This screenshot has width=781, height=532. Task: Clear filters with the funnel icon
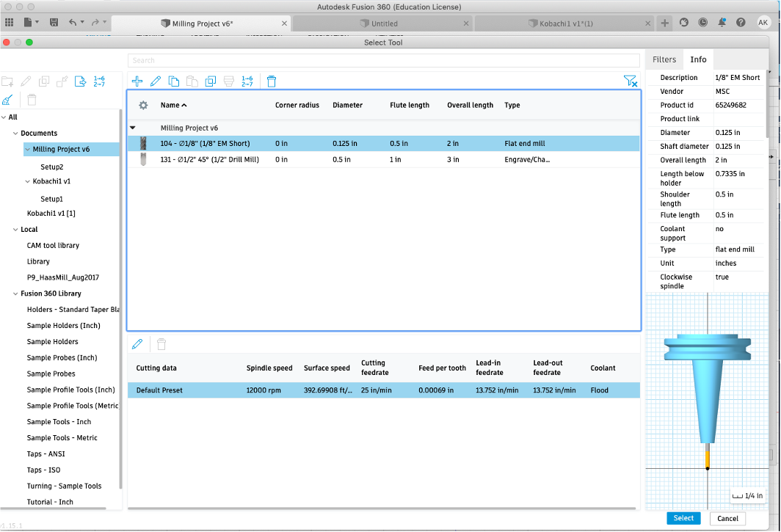(630, 81)
